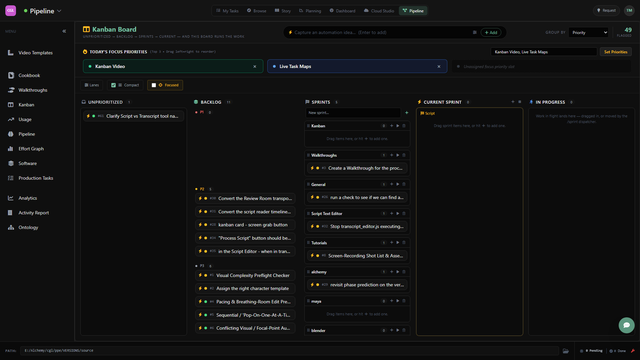Viewport: 640px width, 360px height.
Task: Click the Pending status filter
Action: [x=591, y=351]
